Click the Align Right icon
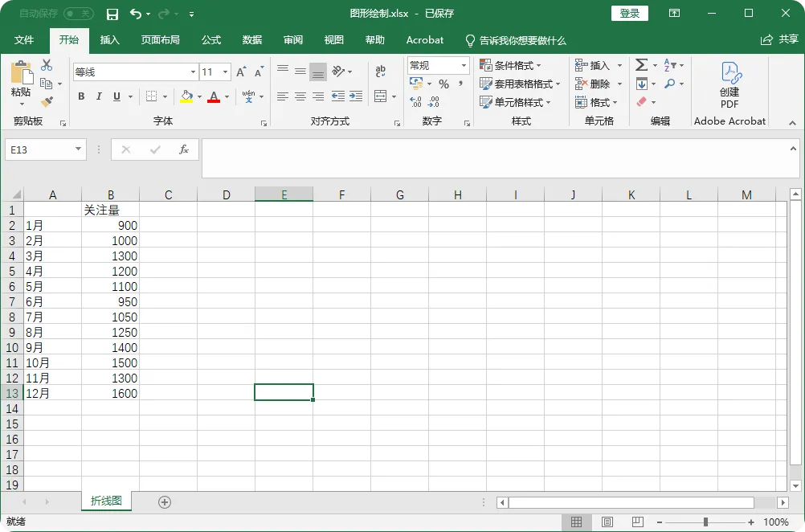The image size is (805, 532). pos(318,96)
